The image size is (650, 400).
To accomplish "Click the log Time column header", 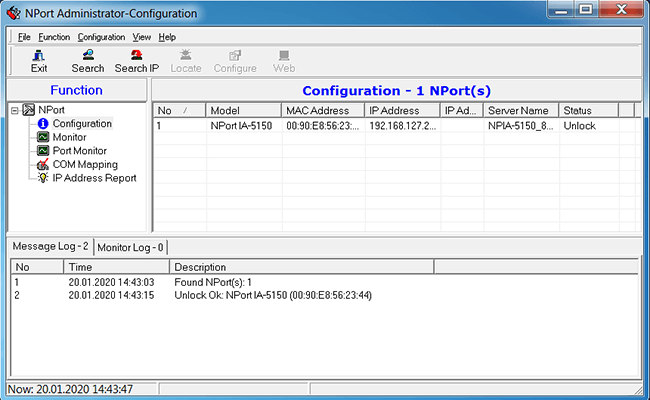I will (116, 267).
